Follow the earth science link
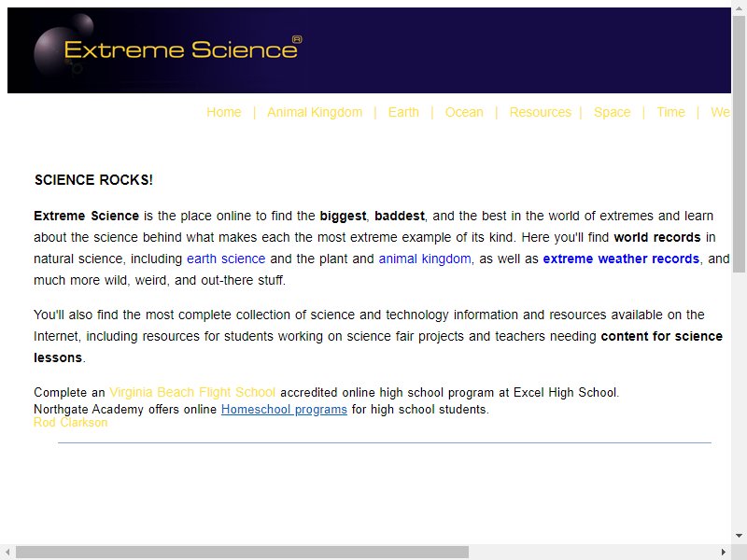The height and width of the screenshot is (560, 747). point(226,259)
